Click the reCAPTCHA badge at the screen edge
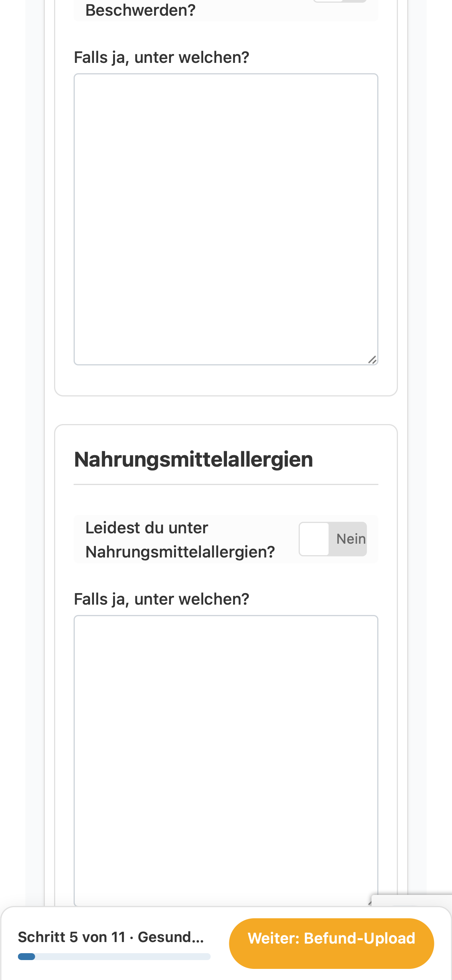452x980 pixels. pyautogui.click(x=412, y=901)
